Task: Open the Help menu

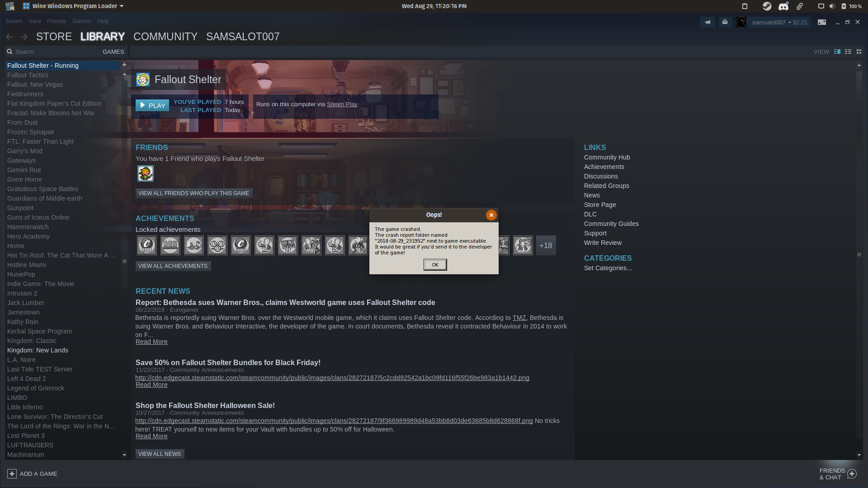Action: click(x=103, y=21)
